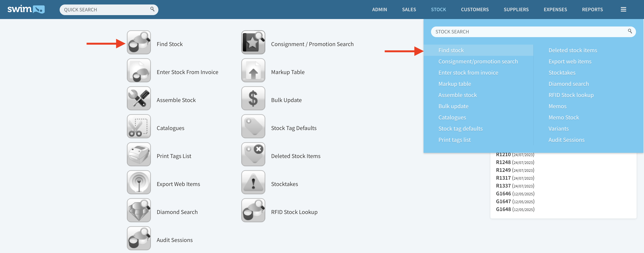The height and width of the screenshot is (253, 644).
Task: Open the Diamond Search gem icon
Action: 139,211
